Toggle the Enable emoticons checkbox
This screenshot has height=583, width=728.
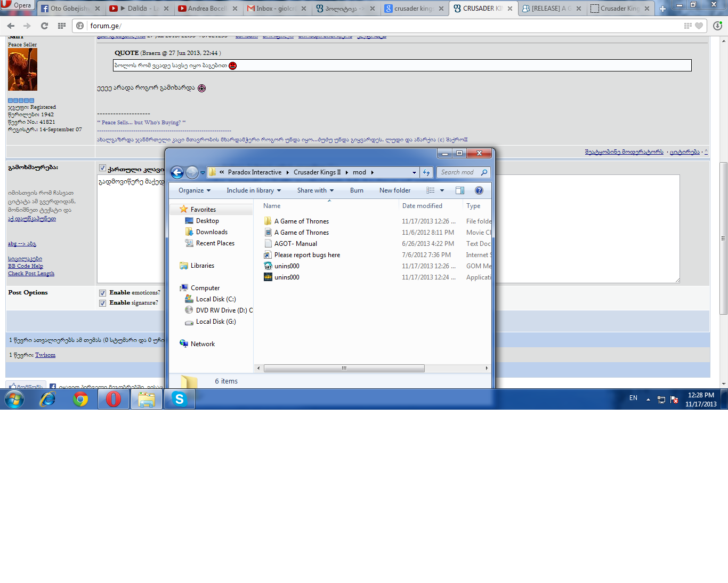[102, 293]
